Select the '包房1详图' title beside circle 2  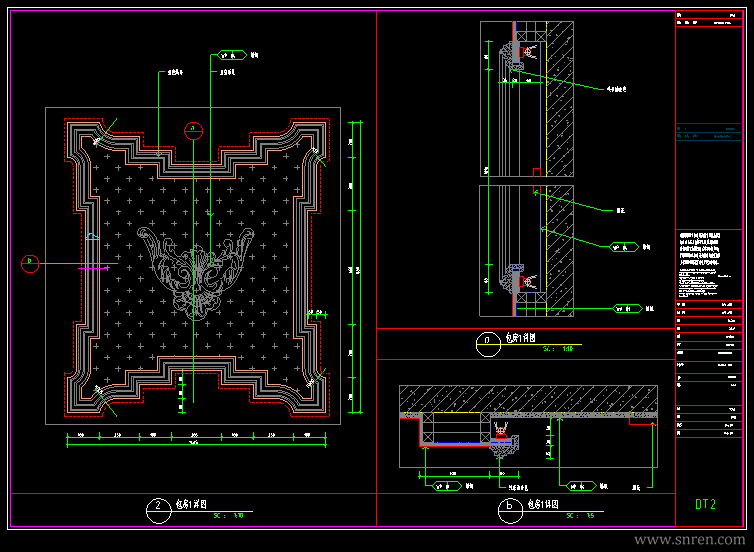pos(191,503)
